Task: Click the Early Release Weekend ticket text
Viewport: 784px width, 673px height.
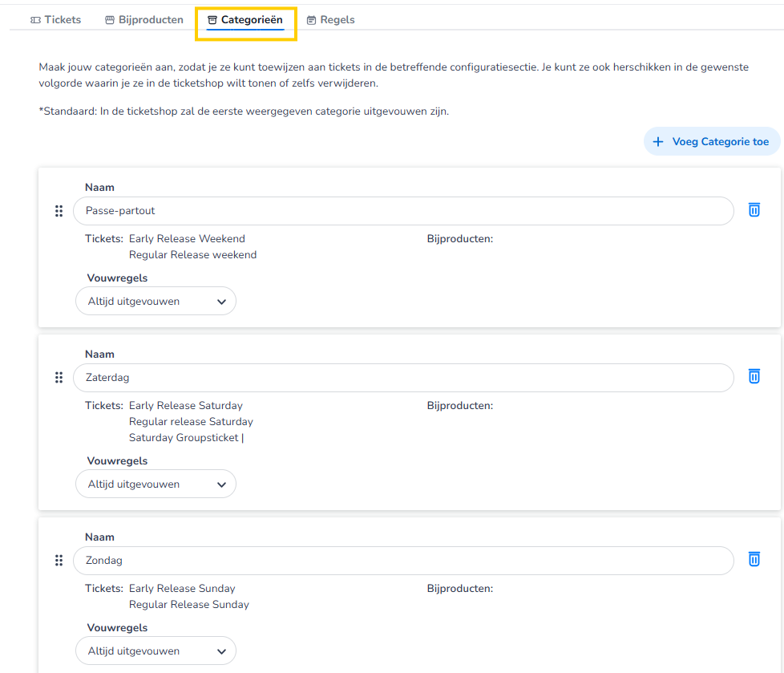Action: coord(187,239)
